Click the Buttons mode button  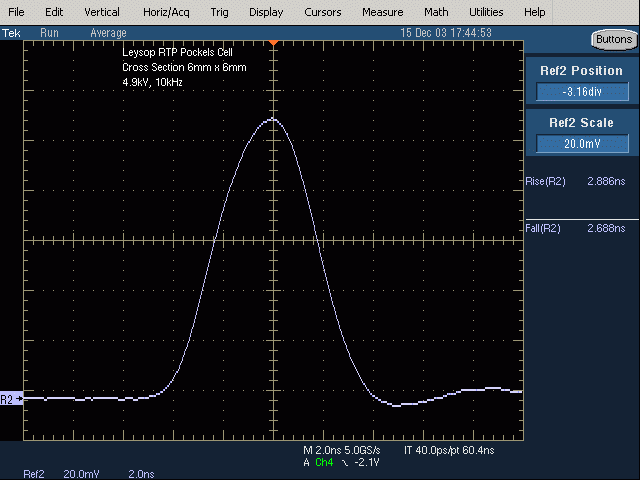(x=614, y=40)
